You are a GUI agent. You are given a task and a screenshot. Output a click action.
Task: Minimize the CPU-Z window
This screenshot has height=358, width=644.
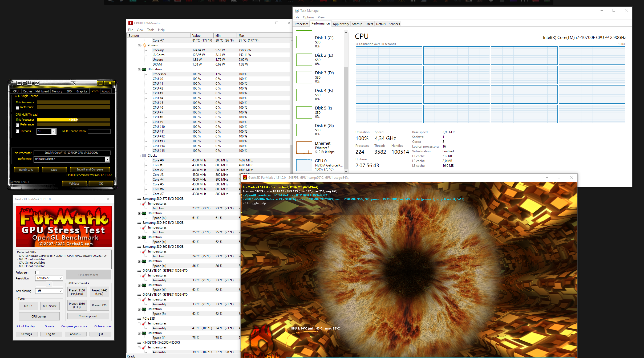(100, 83)
